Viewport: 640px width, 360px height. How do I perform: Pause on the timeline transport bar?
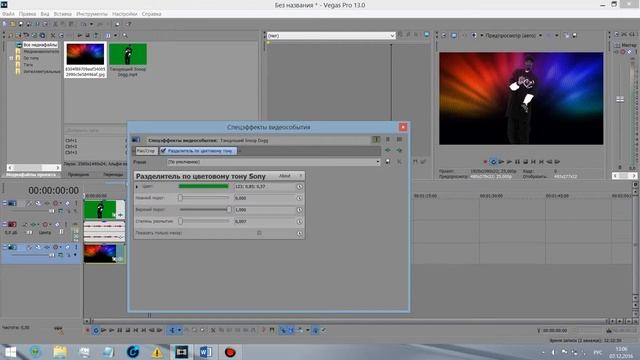point(120,330)
